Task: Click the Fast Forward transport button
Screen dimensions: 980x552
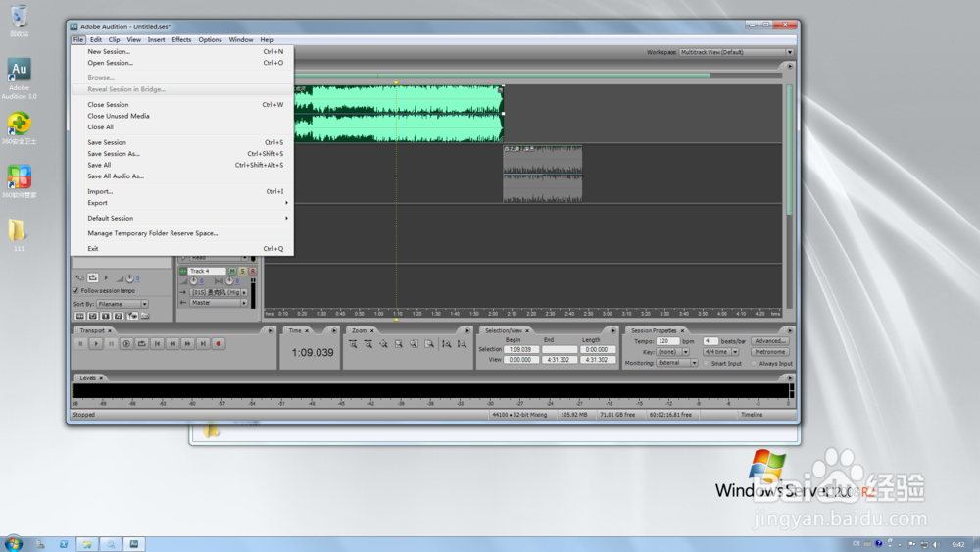Action: (187, 344)
